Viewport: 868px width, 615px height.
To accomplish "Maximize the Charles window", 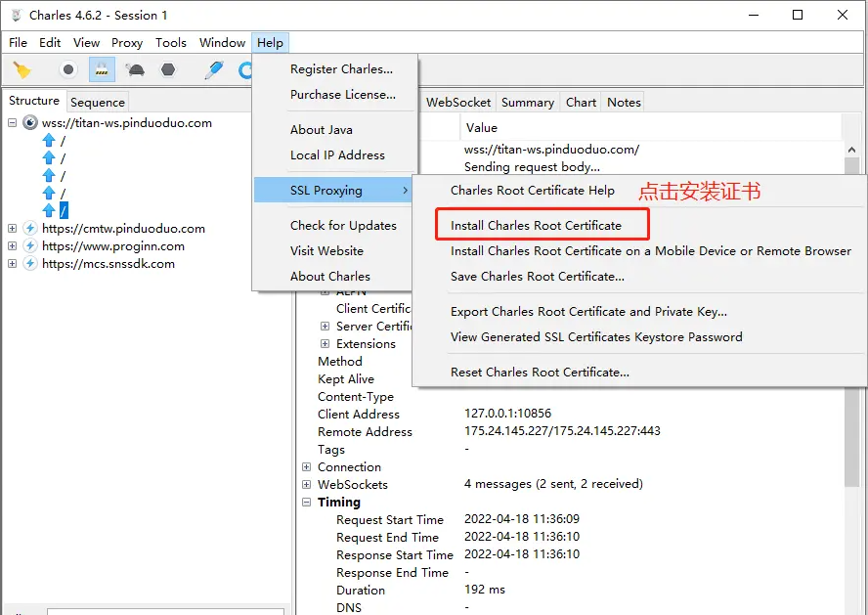I will [x=798, y=15].
